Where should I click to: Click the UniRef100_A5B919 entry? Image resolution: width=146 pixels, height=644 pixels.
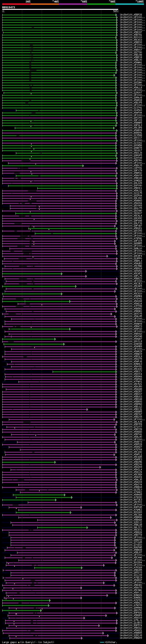click(131, 268)
